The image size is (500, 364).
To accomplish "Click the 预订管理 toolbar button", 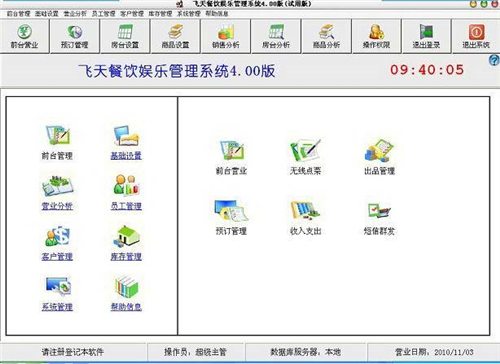I will pos(75,36).
